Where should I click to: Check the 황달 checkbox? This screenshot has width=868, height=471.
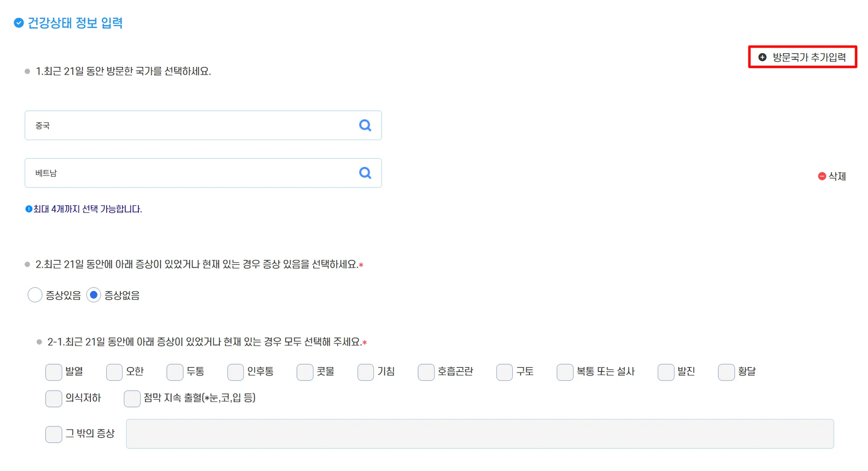click(726, 372)
